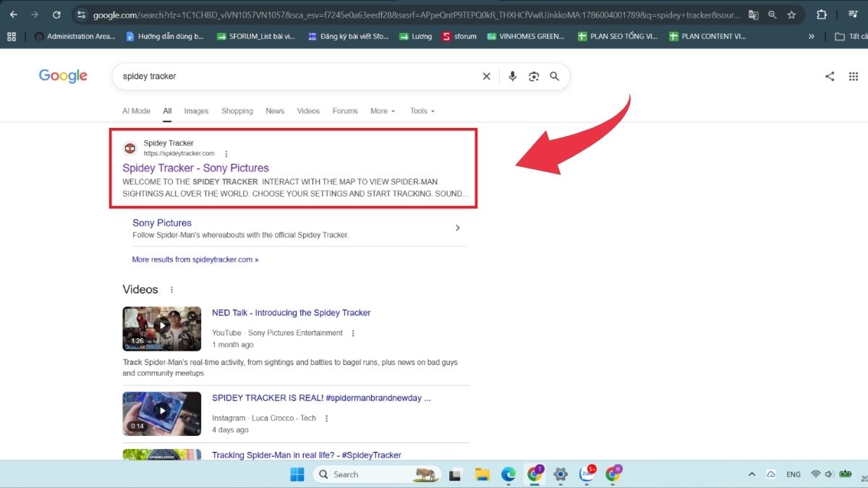The width and height of the screenshot is (868, 488).
Task: Switch to Forums results tab
Action: point(345,111)
